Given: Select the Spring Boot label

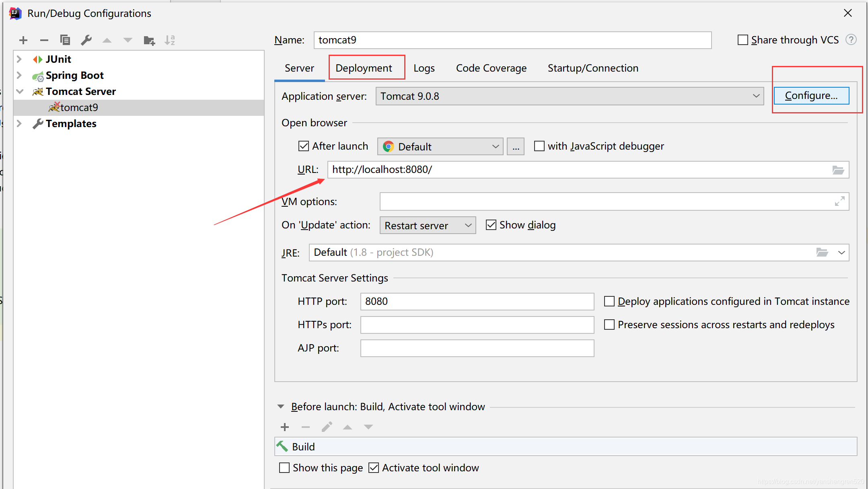Looking at the screenshot, I should point(74,75).
